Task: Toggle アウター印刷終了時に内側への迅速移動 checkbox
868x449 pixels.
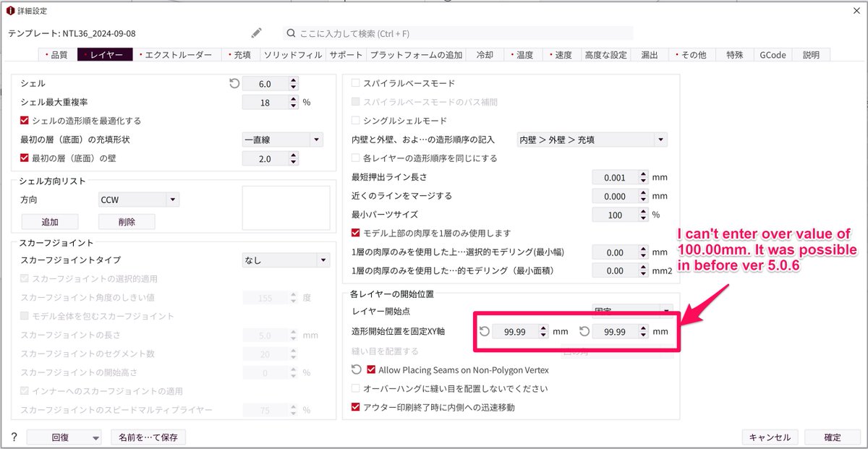Action: (x=355, y=407)
